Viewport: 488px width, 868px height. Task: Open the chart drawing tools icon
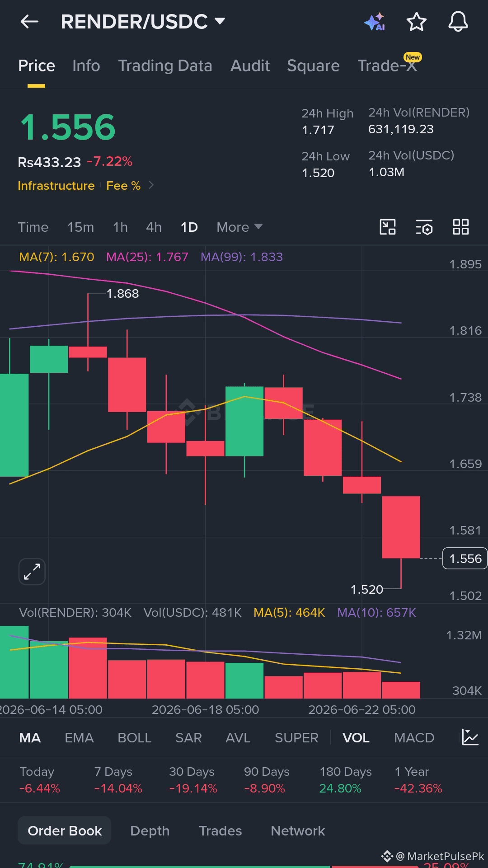[388, 227]
